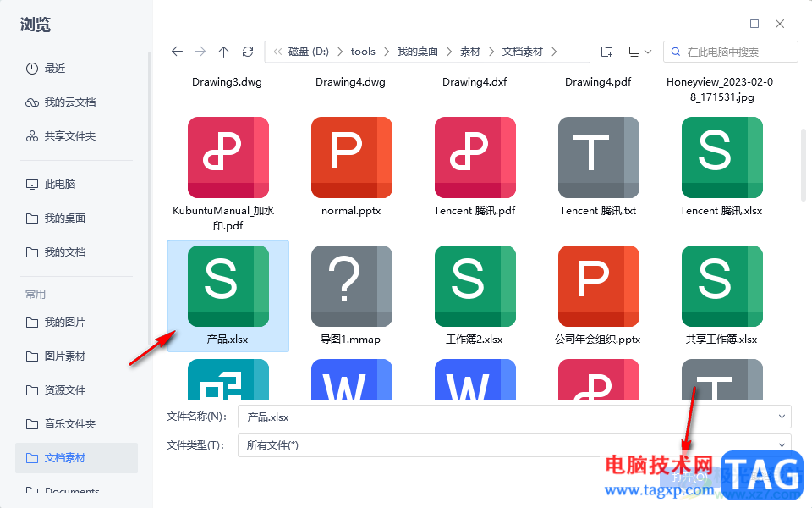Click Drawing4.dxf file name

475,82
